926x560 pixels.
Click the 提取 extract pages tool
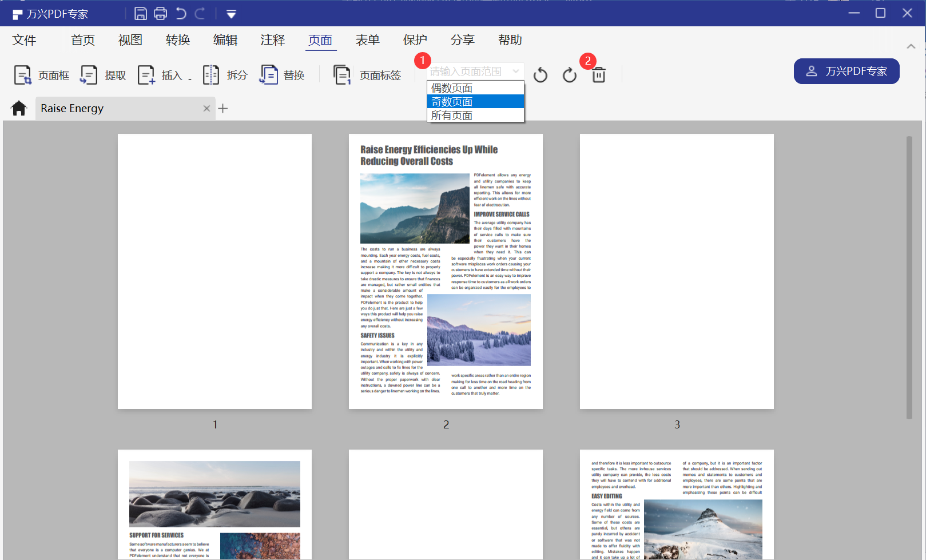click(104, 76)
